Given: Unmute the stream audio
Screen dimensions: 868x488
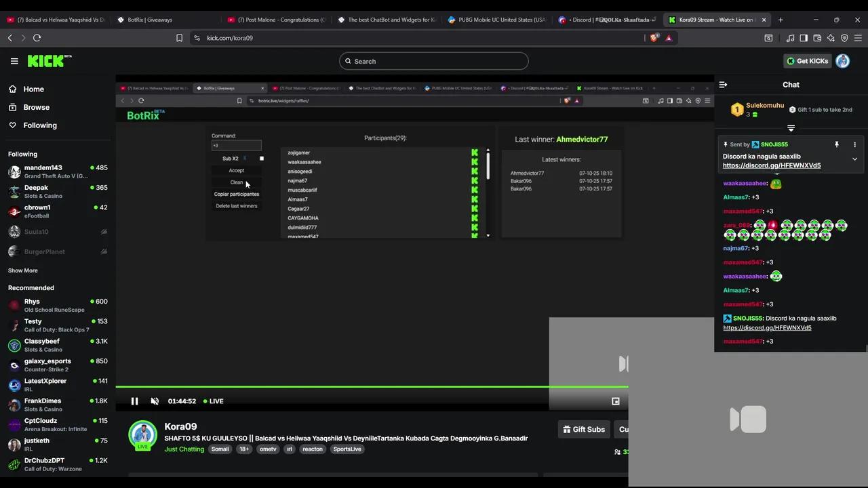Looking at the screenshot, I should (x=155, y=401).
